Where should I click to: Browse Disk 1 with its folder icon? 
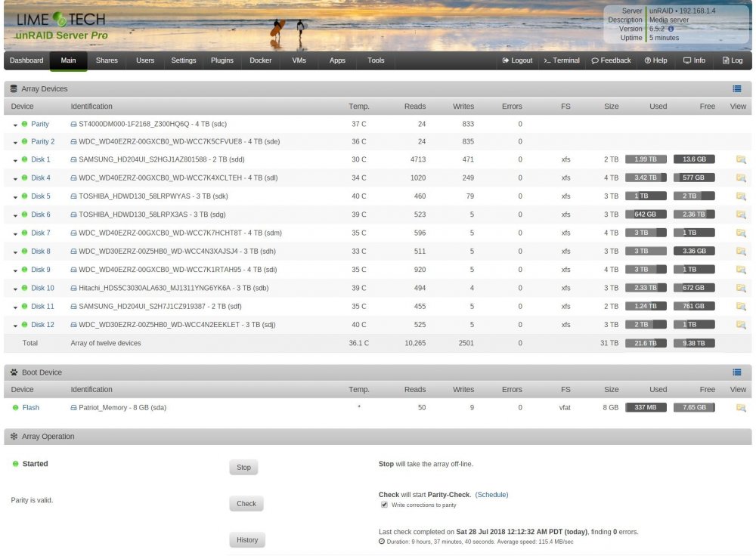(741, 159)
